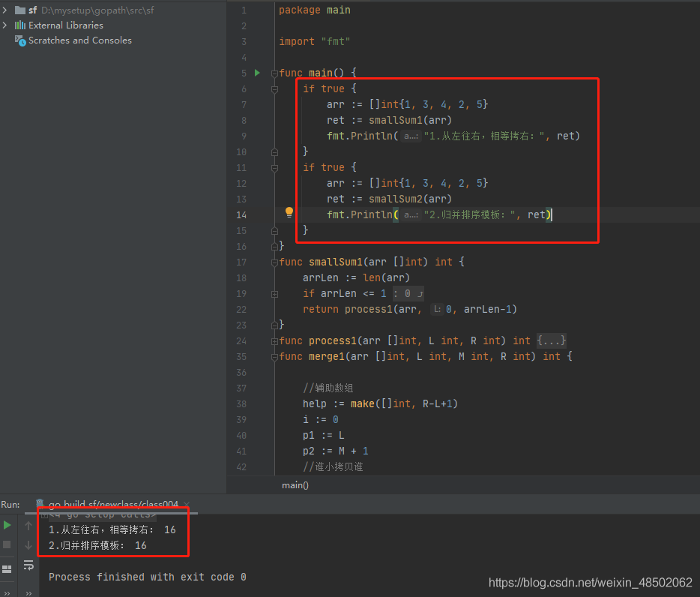The height and width of the screenshot is (597, 700).
Task: Open the Scratches and Consoles icon
Action: [x=20, y=40]
